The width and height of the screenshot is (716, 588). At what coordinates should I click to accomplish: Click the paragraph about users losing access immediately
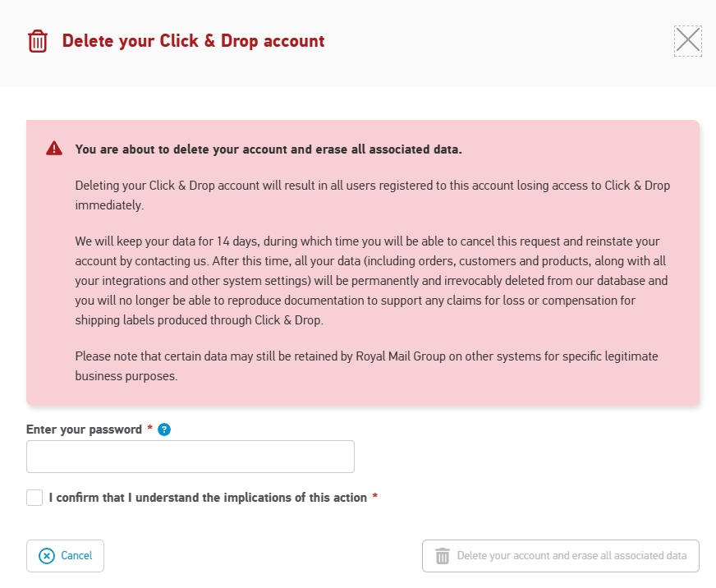pyautogui.click(x=372, y=195)
